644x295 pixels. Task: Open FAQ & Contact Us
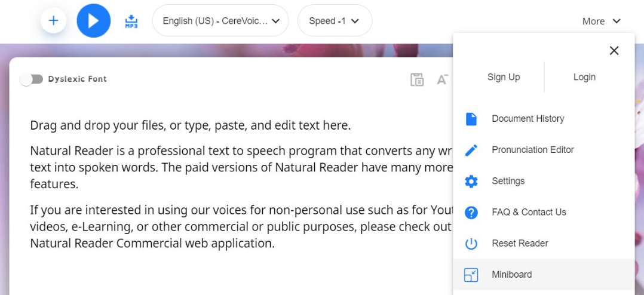544,213
